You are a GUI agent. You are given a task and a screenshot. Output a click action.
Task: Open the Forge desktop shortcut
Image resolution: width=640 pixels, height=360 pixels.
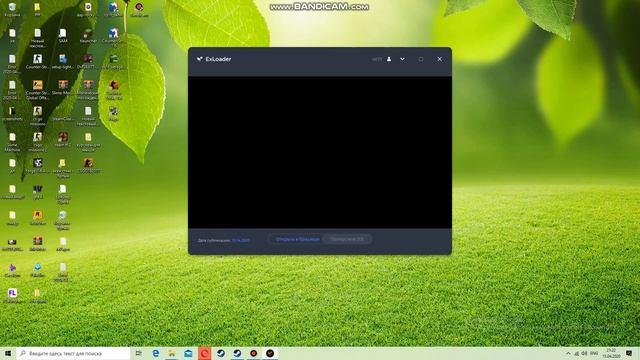38,166
